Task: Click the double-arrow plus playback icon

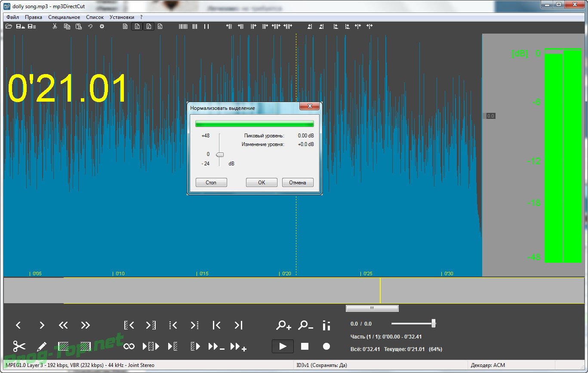Action: point(238,346)
